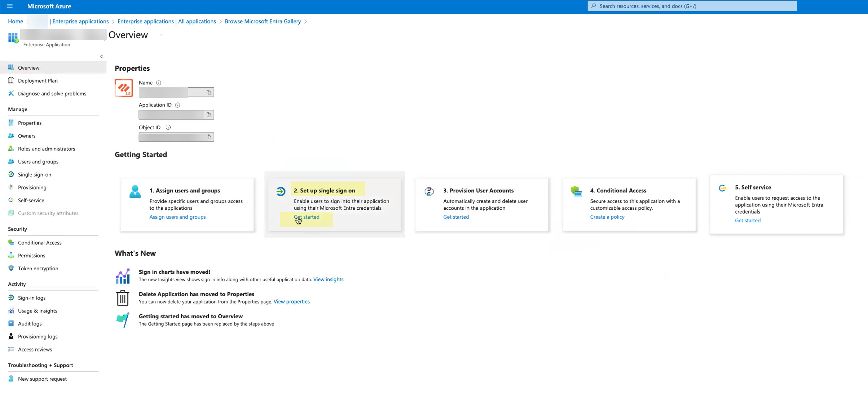Viewport: 868px width, 397px height.
Task: Click the Assign users and groups link
Action: pyautogui.click(x=177, y=217)
